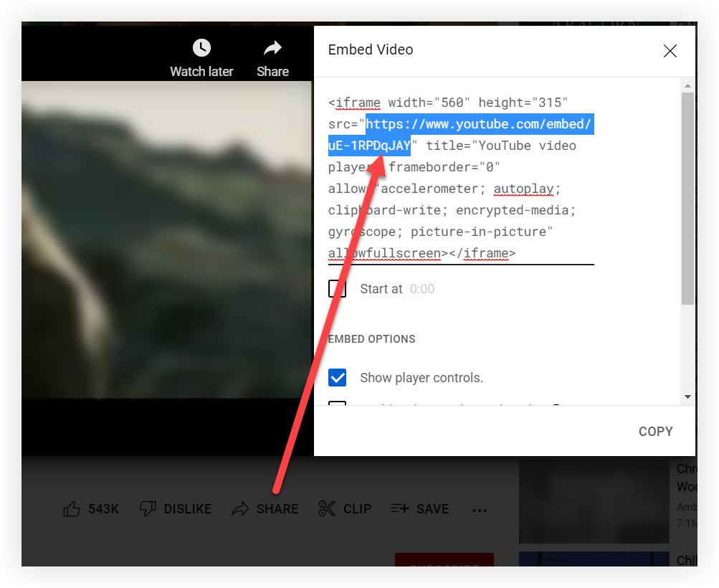This screenshot has height=588, width=719.
Task: Click the embed dialog scrollbar thumb
Action: 687,199
